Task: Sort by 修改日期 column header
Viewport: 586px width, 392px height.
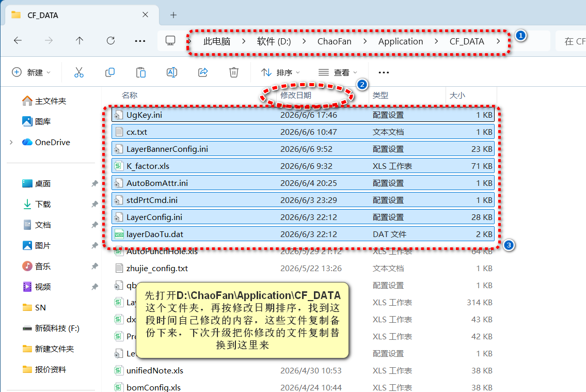Action: coord(296,96)
